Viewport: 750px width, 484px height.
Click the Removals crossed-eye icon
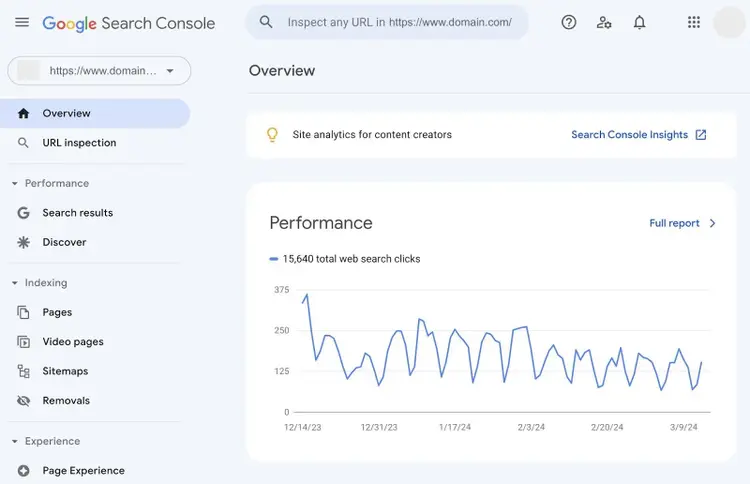23,401
